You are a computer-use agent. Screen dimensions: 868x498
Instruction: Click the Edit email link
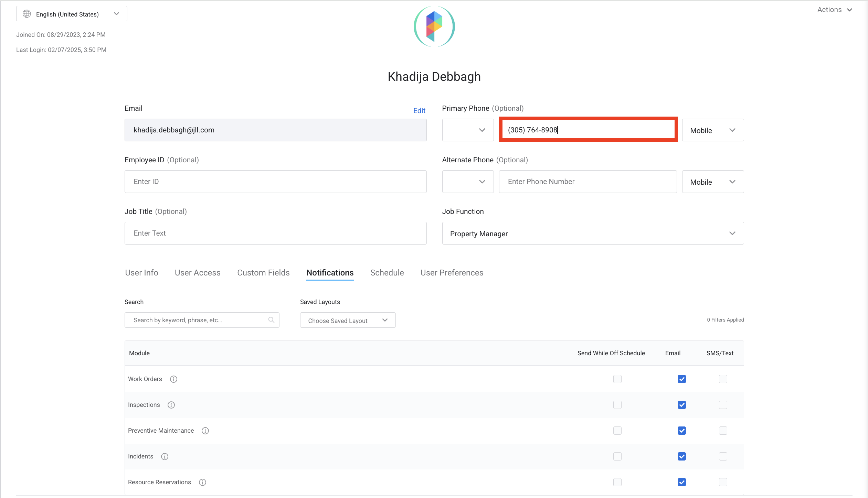coord(419,110)
